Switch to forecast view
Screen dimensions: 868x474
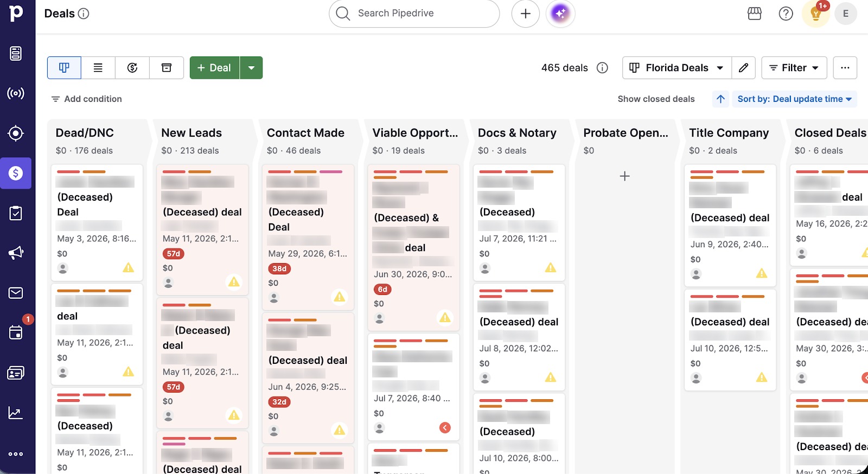point(132,68)
